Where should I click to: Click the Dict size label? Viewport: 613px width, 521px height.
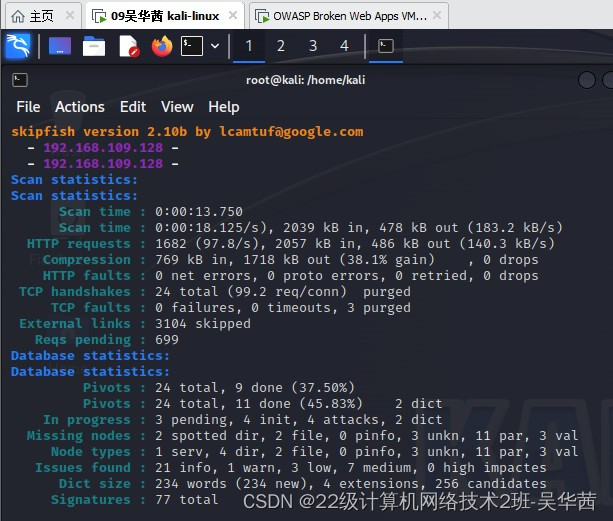(95, 484)
